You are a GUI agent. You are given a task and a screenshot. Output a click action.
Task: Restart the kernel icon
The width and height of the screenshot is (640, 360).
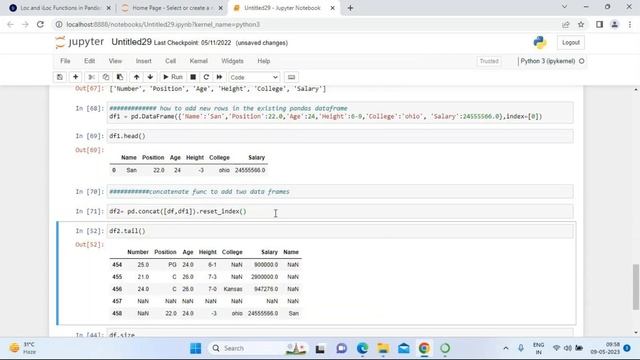[206, 77]
